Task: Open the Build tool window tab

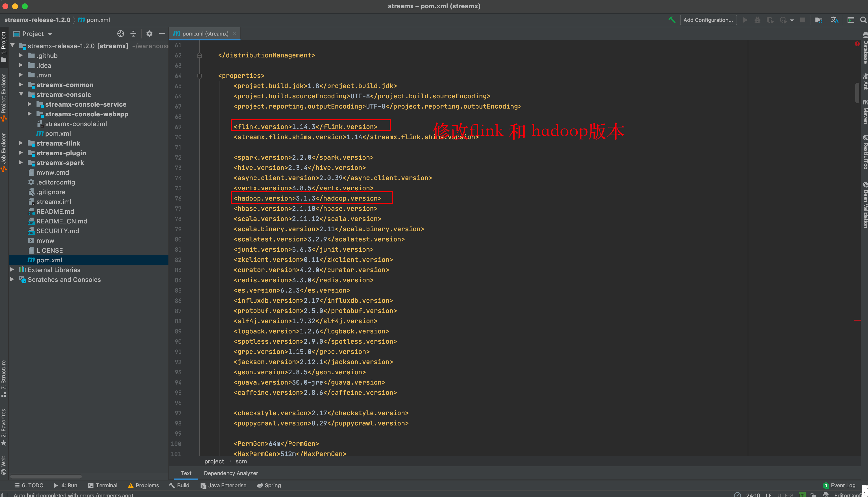Action: (x=179, y=485)
